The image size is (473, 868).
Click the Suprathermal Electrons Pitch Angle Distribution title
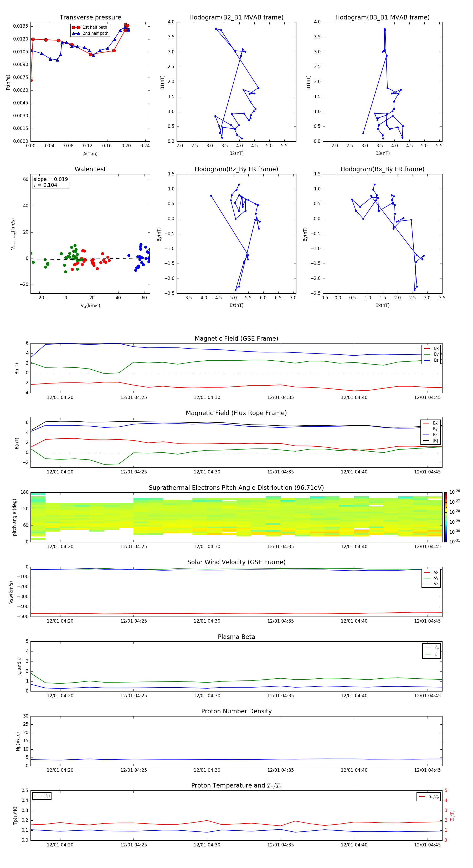pos(236,488)
